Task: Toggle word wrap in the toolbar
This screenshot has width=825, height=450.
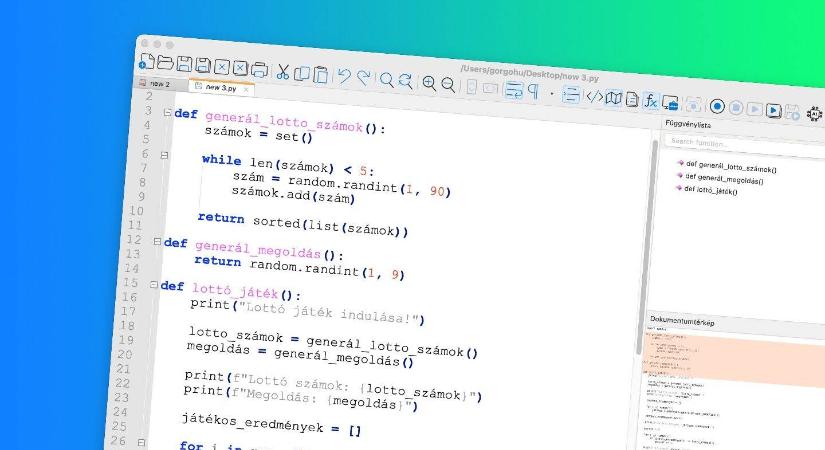Action: pyautogui.click(x=514, y=90)
